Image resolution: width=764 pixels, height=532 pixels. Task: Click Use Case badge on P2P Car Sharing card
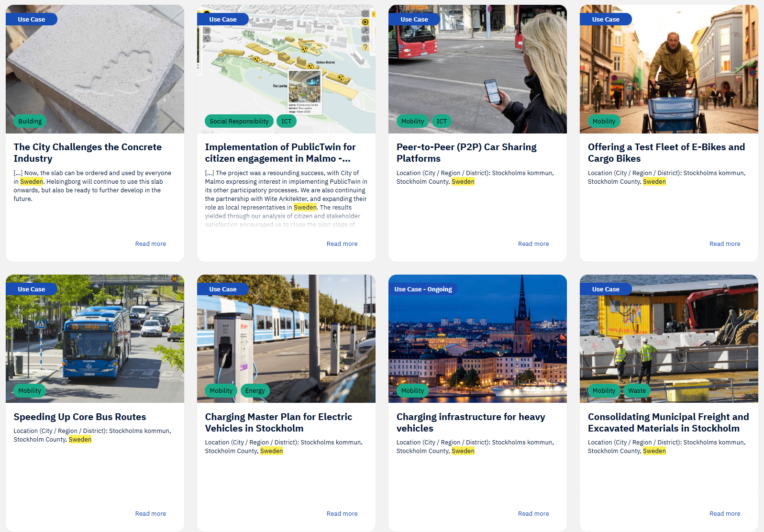[x=414, y=19]
